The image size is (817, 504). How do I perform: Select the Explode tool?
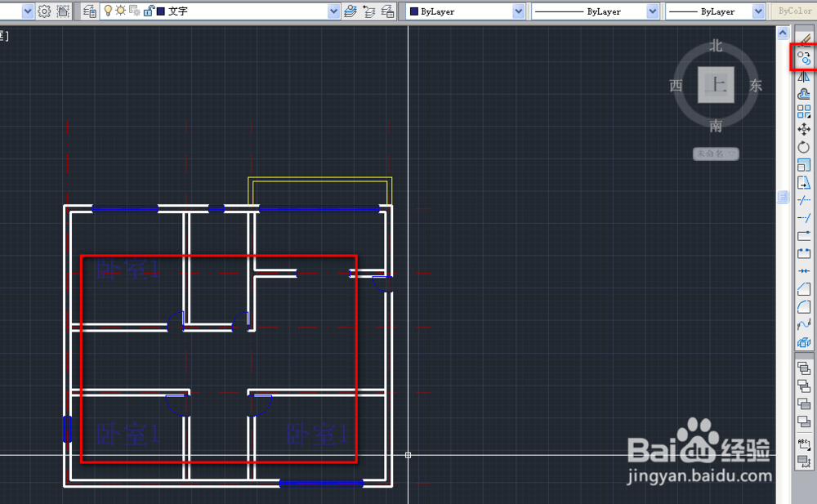click(804, 342)
